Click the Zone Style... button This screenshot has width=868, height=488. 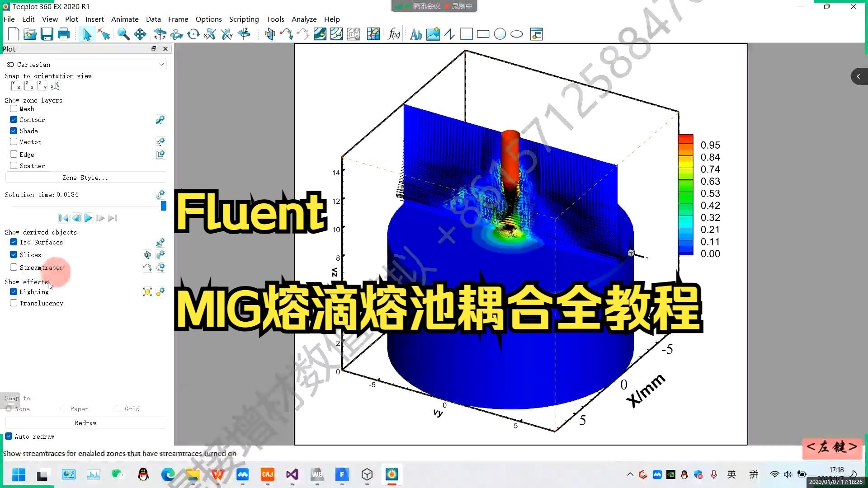(85, 178)
